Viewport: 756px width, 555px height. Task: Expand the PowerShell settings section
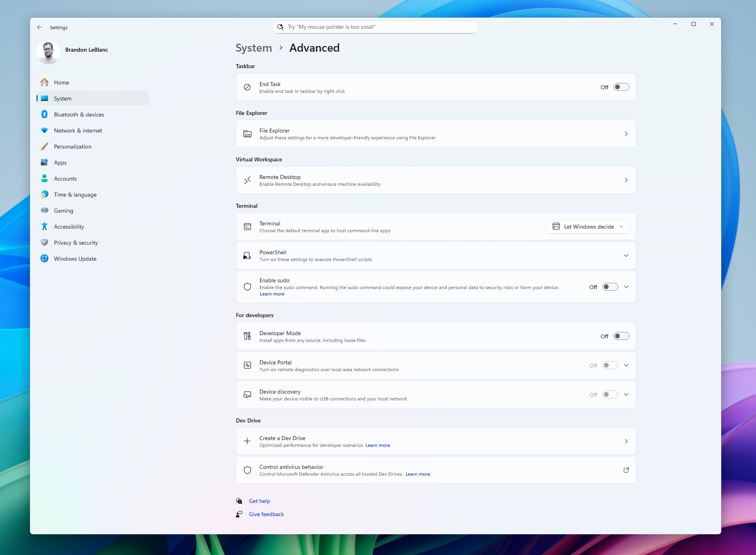tap(626, 255)
